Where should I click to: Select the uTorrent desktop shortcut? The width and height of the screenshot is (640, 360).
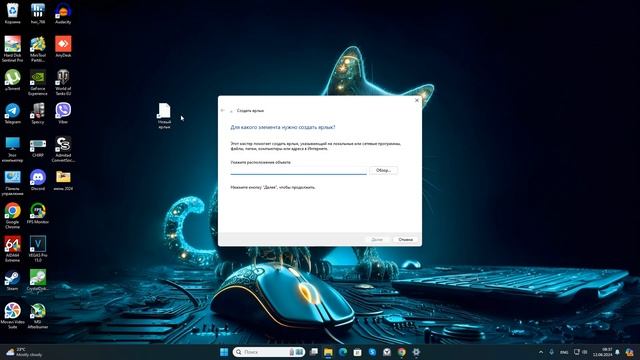(13, 80)
